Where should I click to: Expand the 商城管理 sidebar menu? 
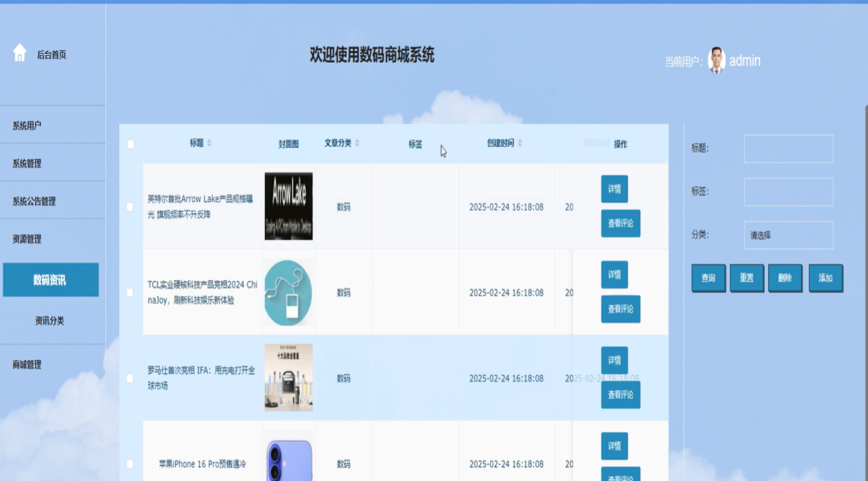tap(52, 364)
